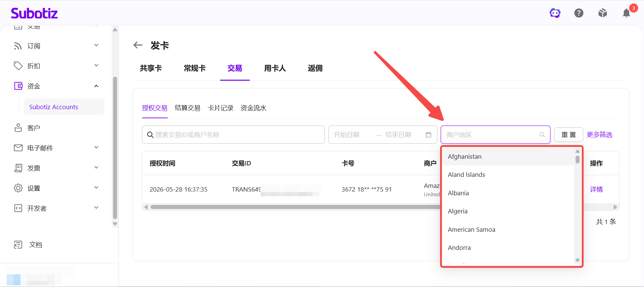The height and width of the screenshot is (287, 644).
Task: Switch to the 返佣 tab
Action: 315,68
